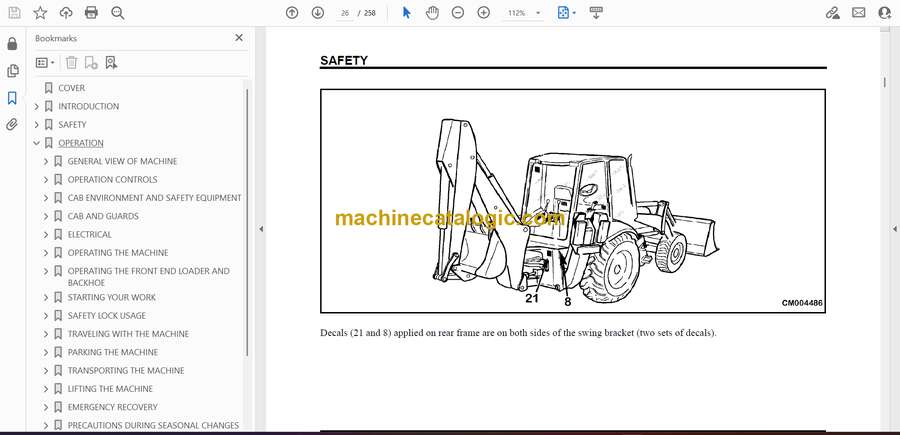This screenshot has width=900, height=435.
Task: Click the star icon to bookmark this file
Action: coord(40,13)
